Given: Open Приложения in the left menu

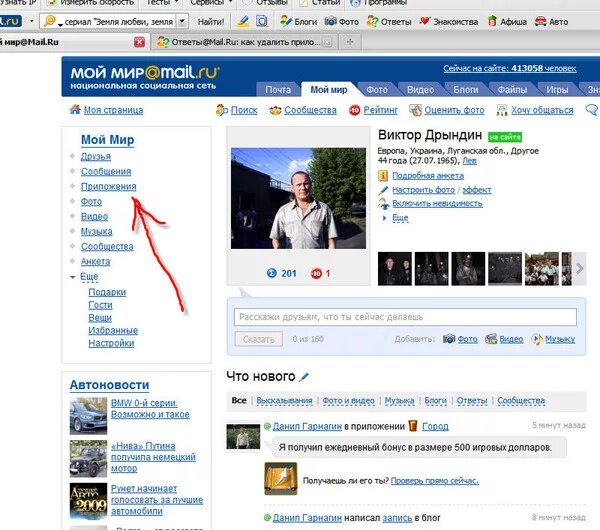Looking at the screenshot, I should (x=108, y=186).
